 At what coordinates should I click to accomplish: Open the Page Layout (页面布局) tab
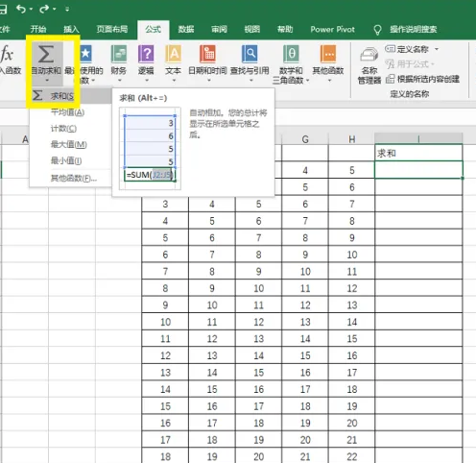pos(112,30)
